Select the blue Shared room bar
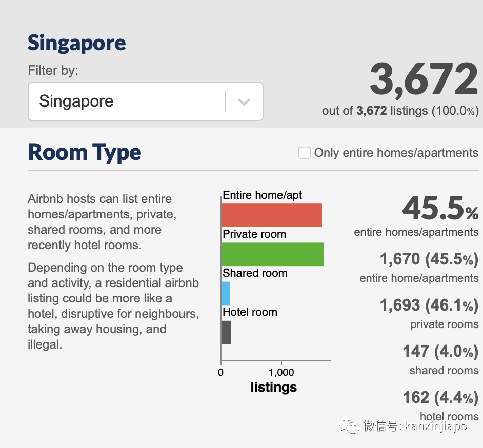Viewport: 483px width, 448px height. [x=225, y=293]
